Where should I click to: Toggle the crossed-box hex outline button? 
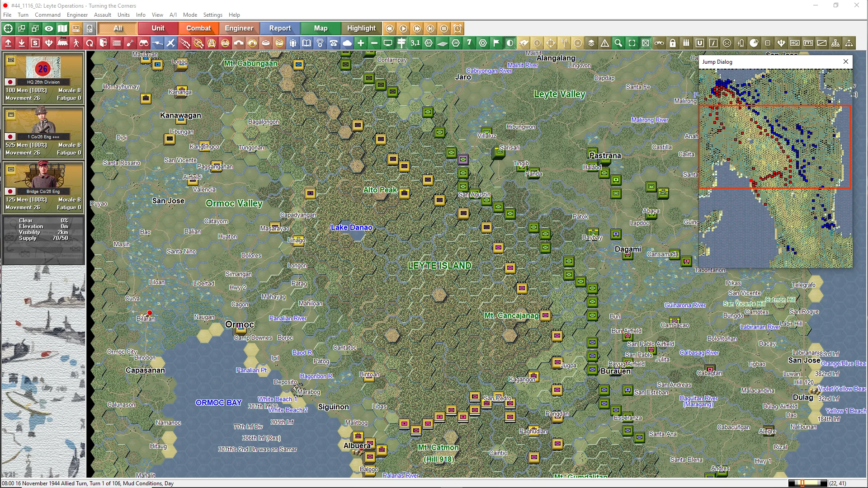click(x=646, y=43)
